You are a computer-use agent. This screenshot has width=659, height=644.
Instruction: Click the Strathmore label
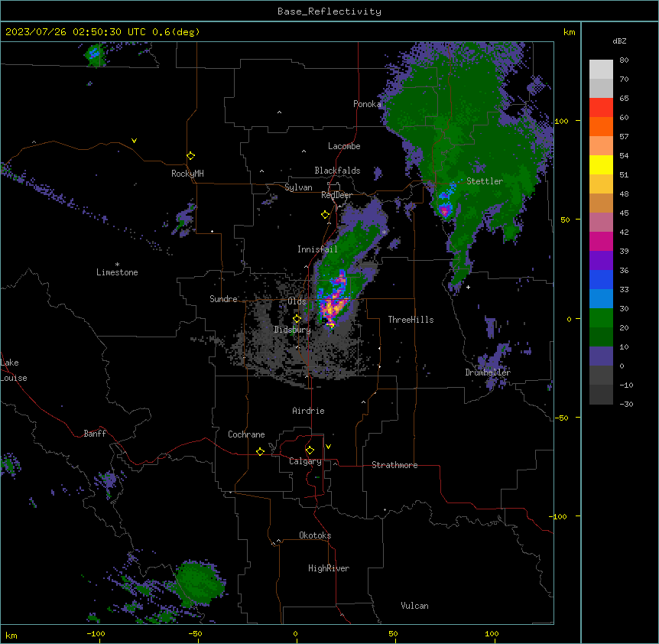(x=394, y=465)
